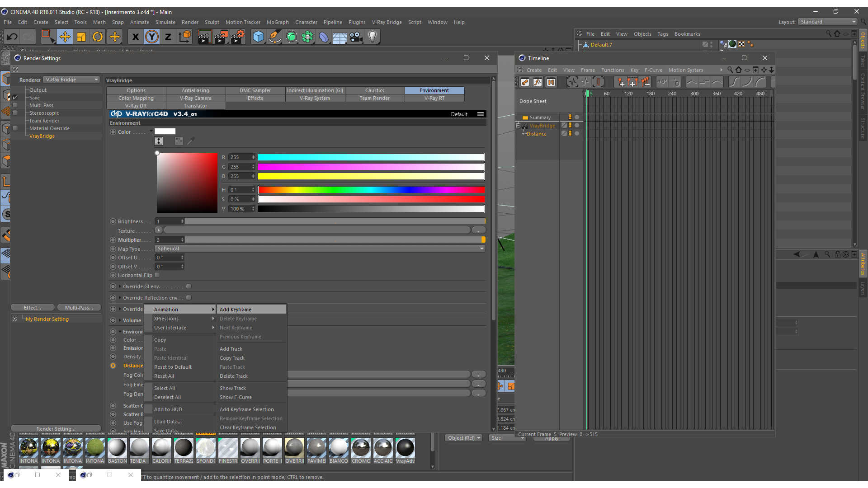
Task: Switch to the Indirect Illumination (GI) tab
Action: 315,90
